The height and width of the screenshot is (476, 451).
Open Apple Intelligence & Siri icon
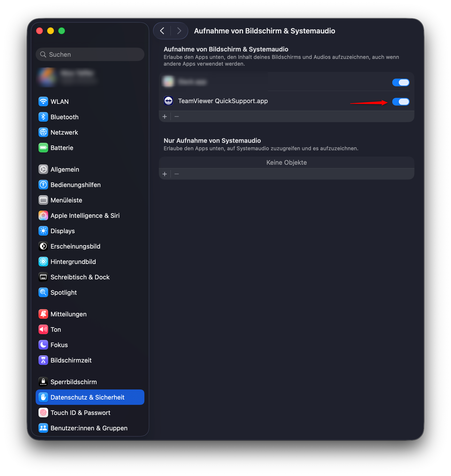coord(43,215)
